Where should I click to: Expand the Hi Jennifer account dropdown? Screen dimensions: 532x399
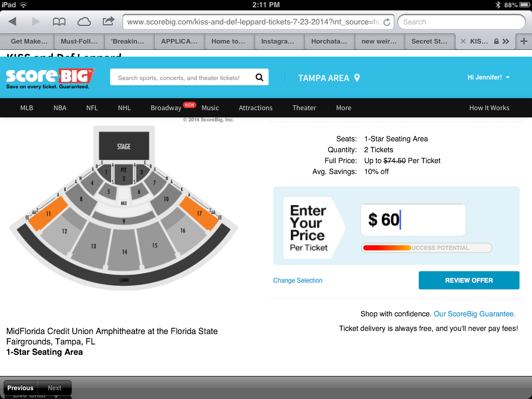point(508,77)
